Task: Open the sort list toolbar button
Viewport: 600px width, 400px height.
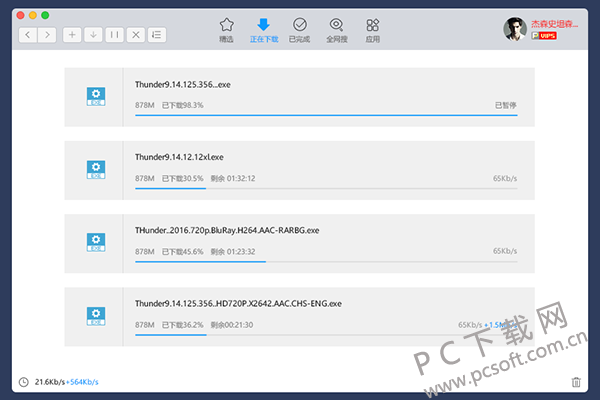Action: (x=157, y=35)
